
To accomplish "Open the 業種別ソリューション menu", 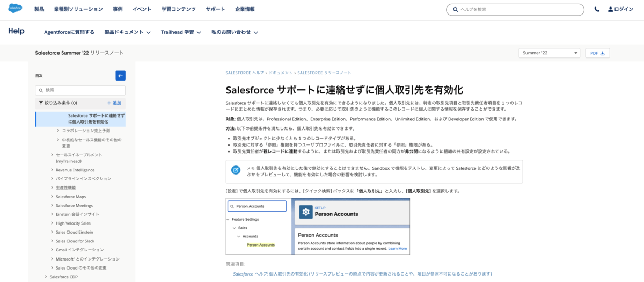I will (x=78, y=9).
